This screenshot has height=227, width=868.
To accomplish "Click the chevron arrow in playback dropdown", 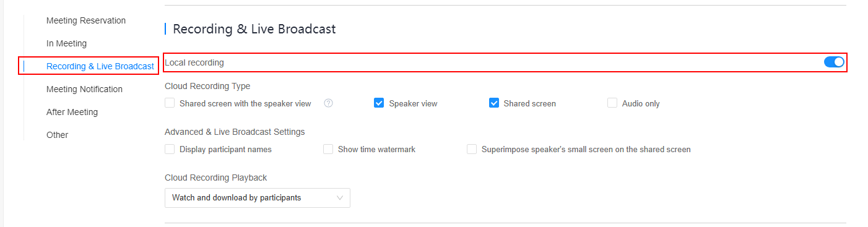I will 340,198.
